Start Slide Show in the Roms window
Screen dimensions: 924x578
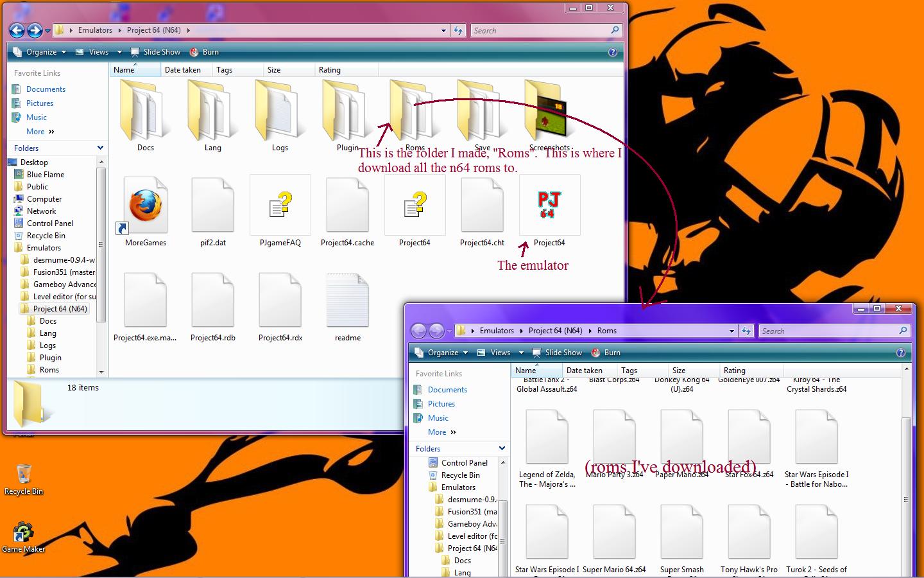[x=557, y=353]
